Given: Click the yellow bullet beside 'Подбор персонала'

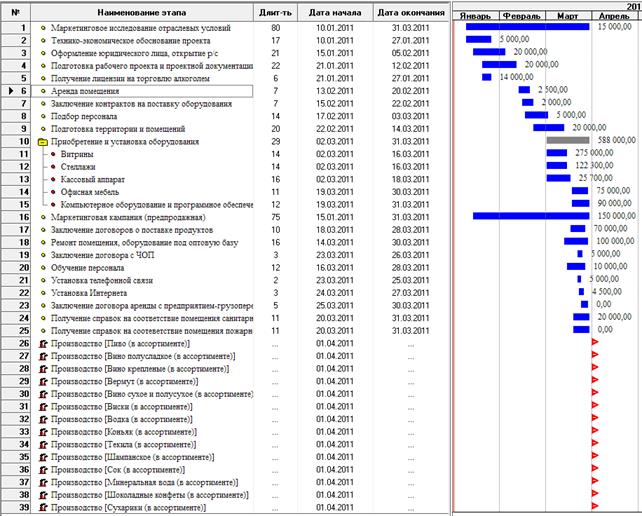Looking at the screenshot, I should click(x=43, y=116).
